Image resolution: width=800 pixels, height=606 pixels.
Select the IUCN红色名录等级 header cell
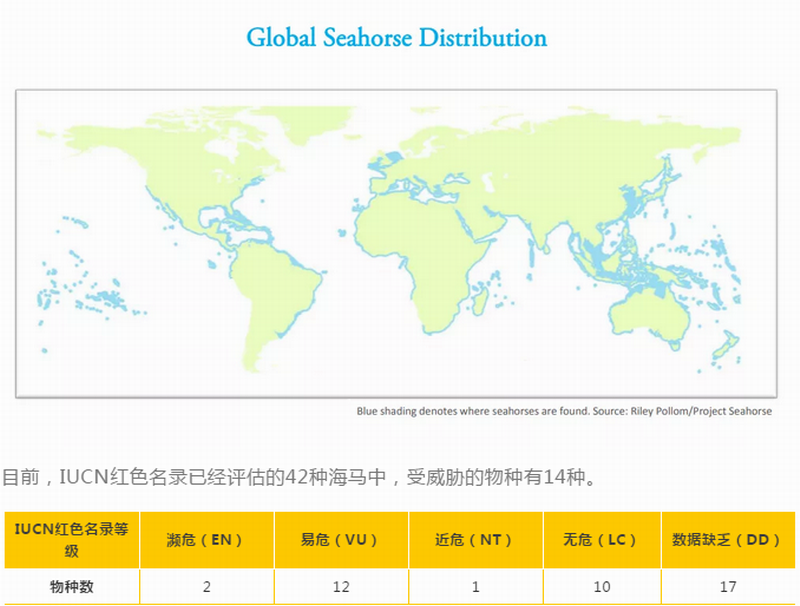71,540
